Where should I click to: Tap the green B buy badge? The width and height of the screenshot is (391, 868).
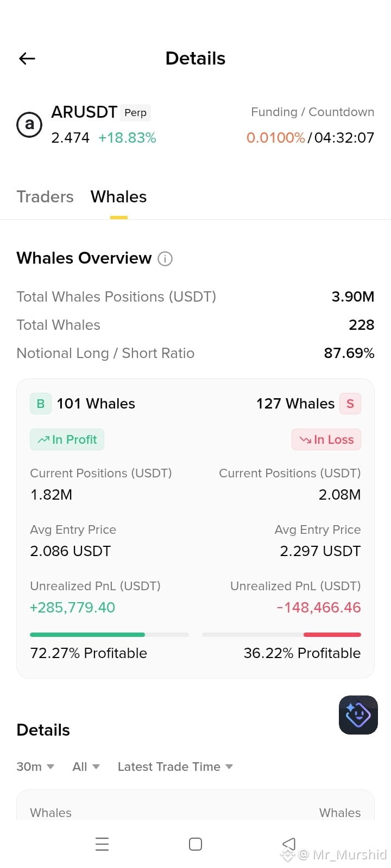(x=41, y=404)
